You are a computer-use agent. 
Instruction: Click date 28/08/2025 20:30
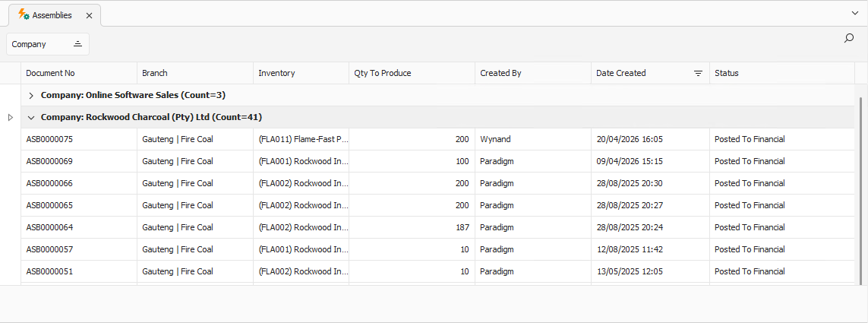pyautogui.click(x=630, y=183)
